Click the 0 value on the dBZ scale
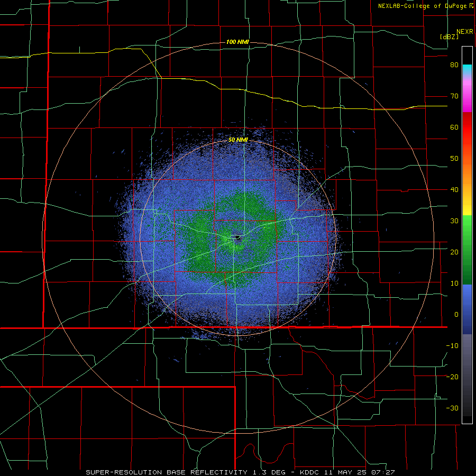Viewport: 476px width, 476px height. point(456,315)
